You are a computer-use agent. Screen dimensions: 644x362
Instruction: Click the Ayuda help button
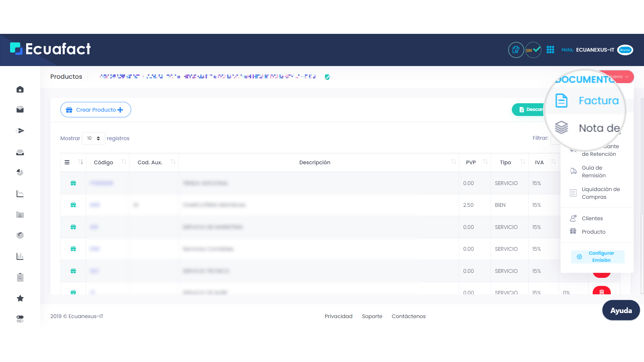pyautogui.click(x=621, y=310)
